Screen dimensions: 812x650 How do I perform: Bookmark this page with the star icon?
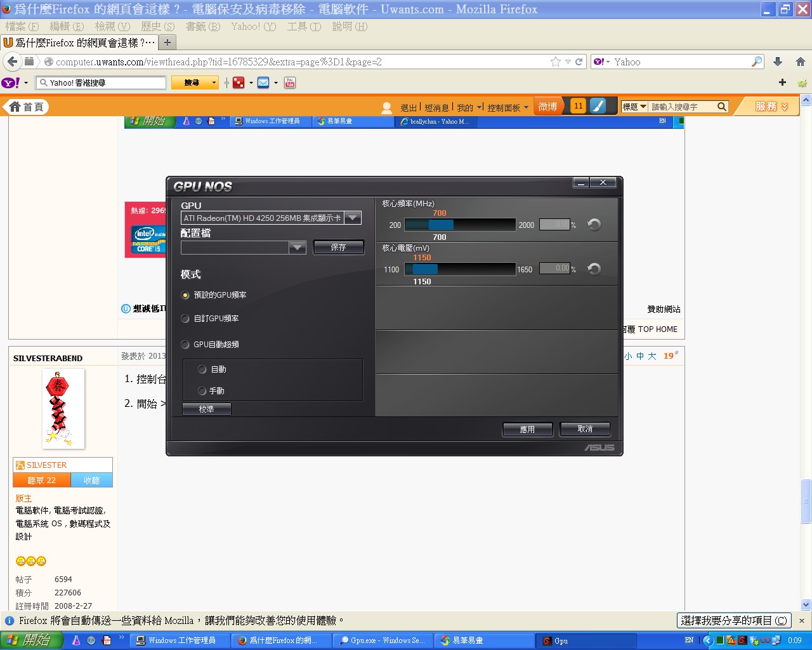(x=556, y=62)
